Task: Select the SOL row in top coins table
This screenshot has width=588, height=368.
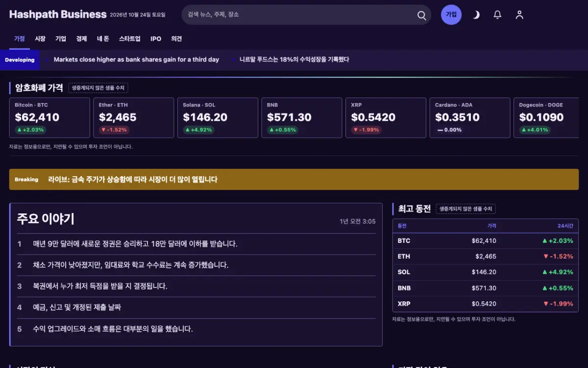Action: click(485, 272)
